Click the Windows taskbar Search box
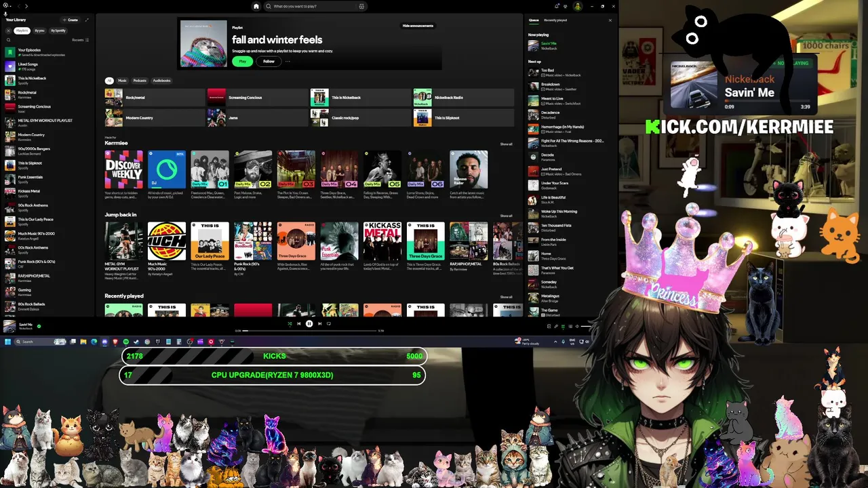The width and height of the screenshot is (868, 488). tap(41, 342)
